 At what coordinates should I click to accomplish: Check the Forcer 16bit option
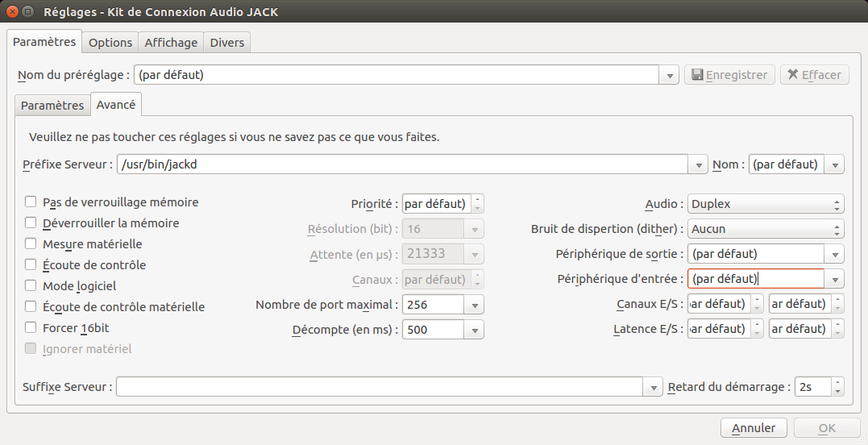[x=31, y=328]
